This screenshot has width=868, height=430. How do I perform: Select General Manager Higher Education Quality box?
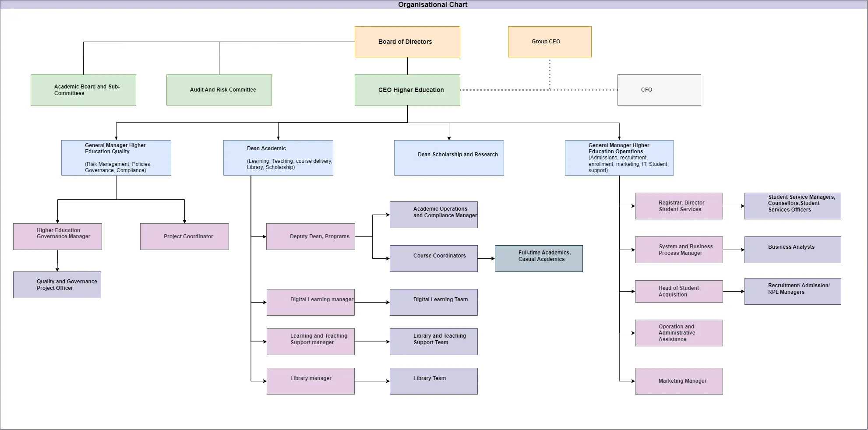tap(116, 158)
